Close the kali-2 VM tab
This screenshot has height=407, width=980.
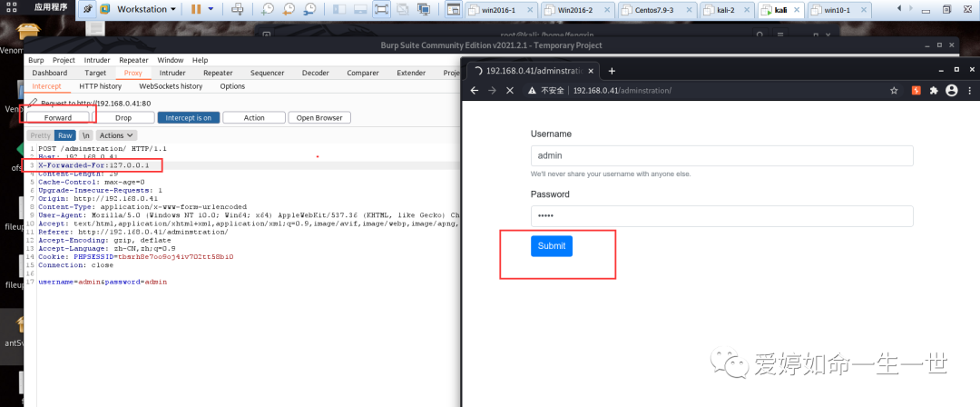[x=747, y=10]
